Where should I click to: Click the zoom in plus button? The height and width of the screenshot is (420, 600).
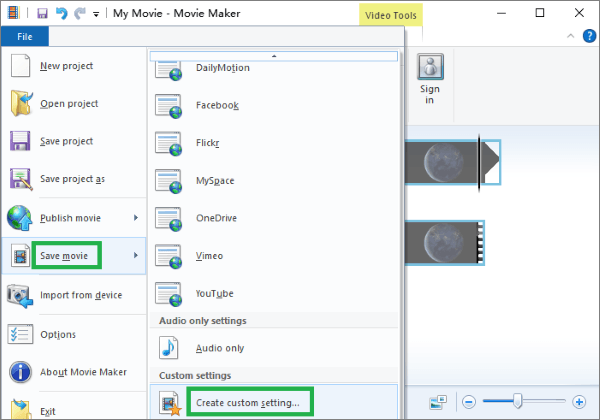579,402
